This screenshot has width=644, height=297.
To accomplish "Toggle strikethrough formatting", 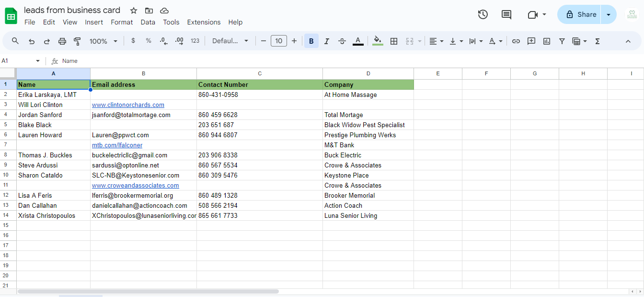I will pos(342,41).
